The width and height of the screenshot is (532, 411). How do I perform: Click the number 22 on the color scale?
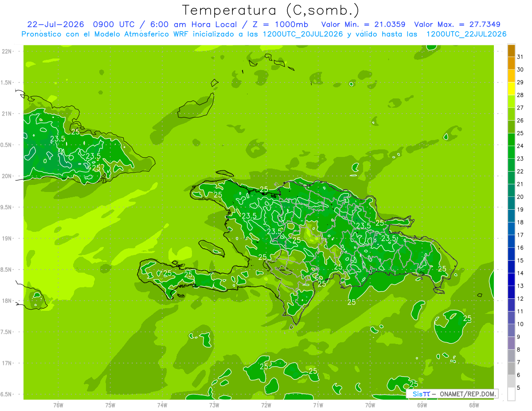[520, 172]
